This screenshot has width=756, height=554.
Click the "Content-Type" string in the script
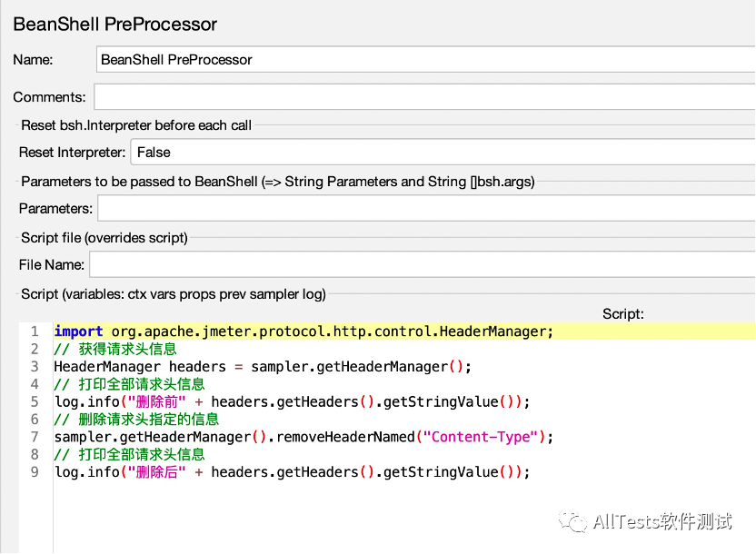pos(480,437)
